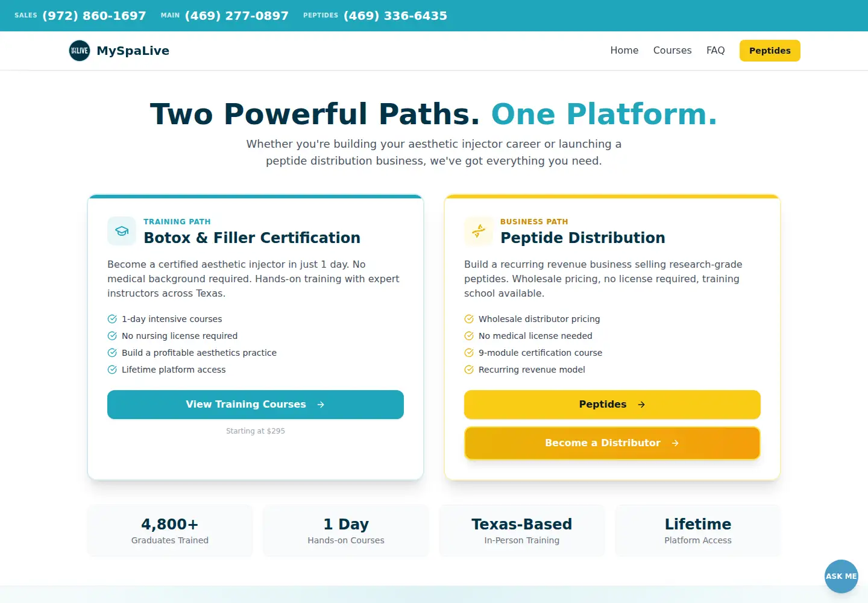The image size is (868, 603).
Task: Click the 4,800+ Graduates Trained stat card
Action: click(x=170, y=531)
